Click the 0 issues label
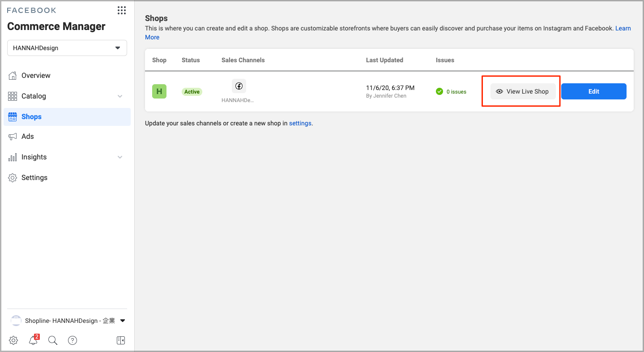Viewport: 644px width, 352px height. pyautogui.click(x=456, y=92)
